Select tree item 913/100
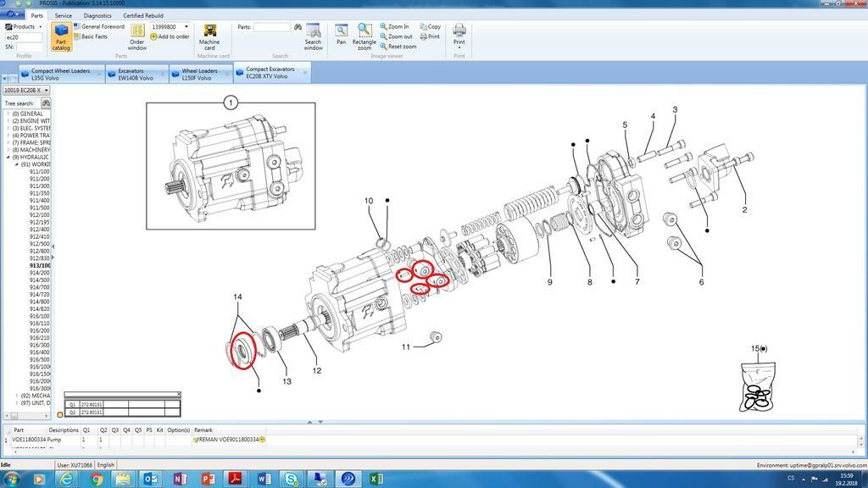 click(39, 265)
